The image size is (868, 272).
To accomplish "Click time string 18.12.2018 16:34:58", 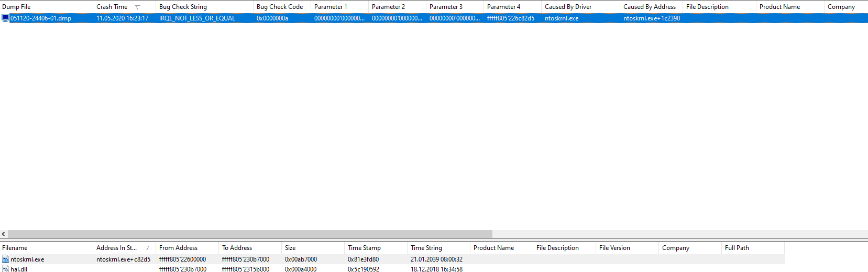I will tap(437, 269).
